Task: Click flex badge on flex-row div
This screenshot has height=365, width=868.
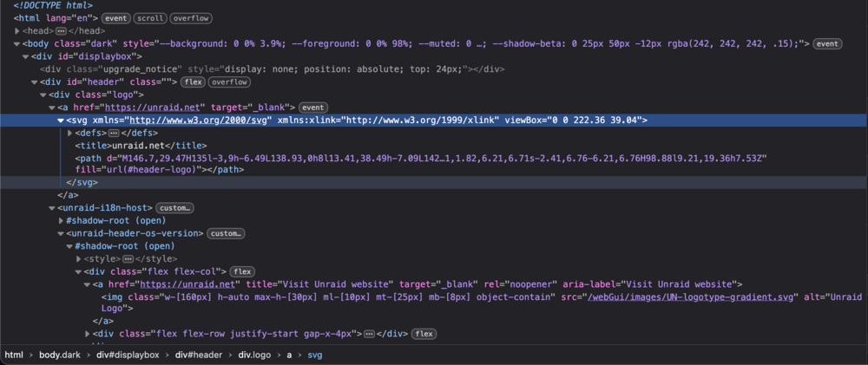Action: (x=424, y=334)
